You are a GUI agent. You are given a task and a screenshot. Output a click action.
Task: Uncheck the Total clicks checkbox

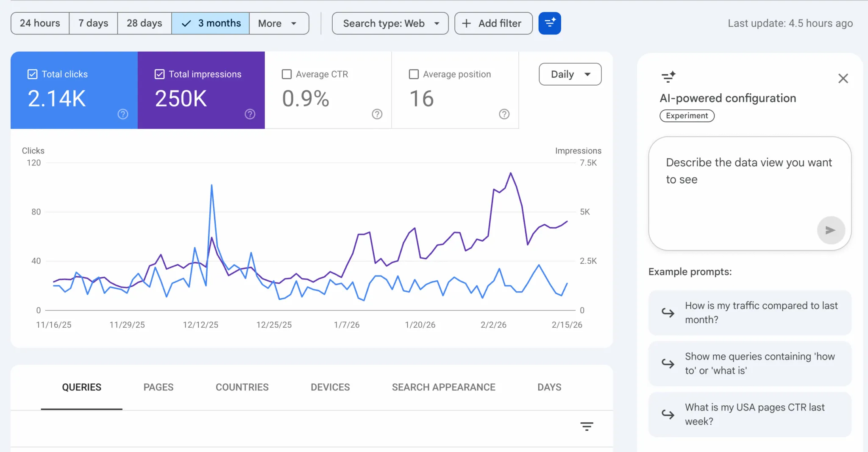32,74
